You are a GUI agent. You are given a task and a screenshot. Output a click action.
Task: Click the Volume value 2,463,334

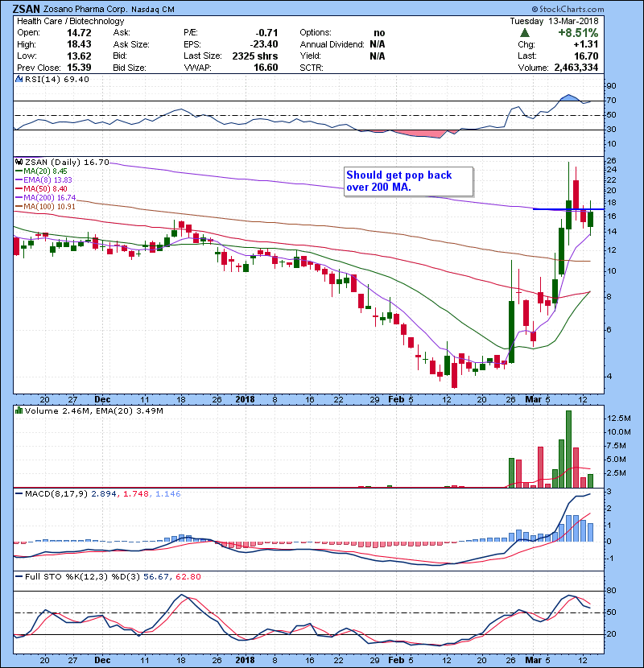[x=576, y=68]
